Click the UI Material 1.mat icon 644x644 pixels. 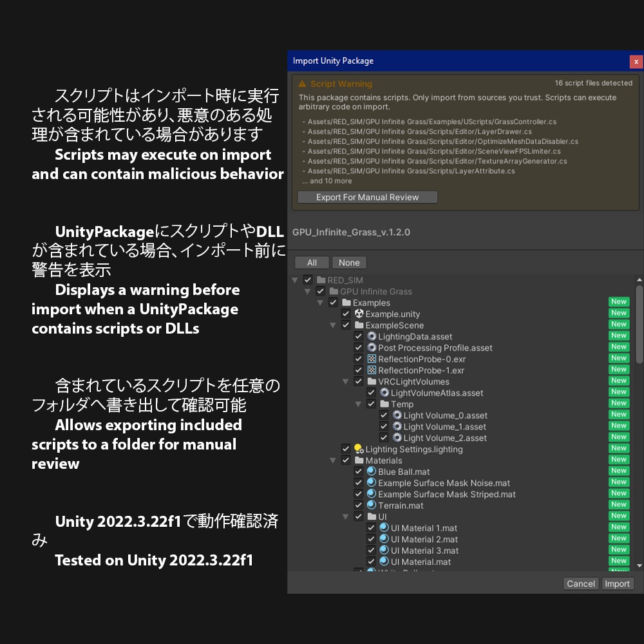pyautogui.click(x=384, y=528)
